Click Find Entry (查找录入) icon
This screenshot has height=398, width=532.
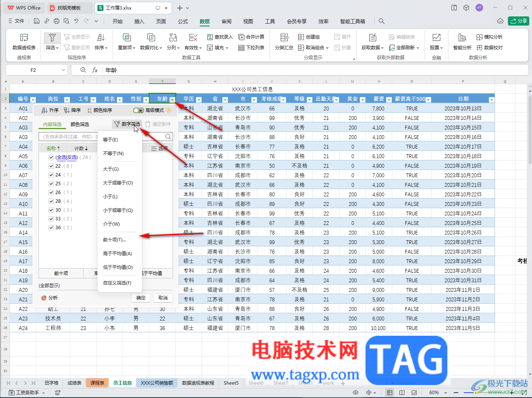210,37
